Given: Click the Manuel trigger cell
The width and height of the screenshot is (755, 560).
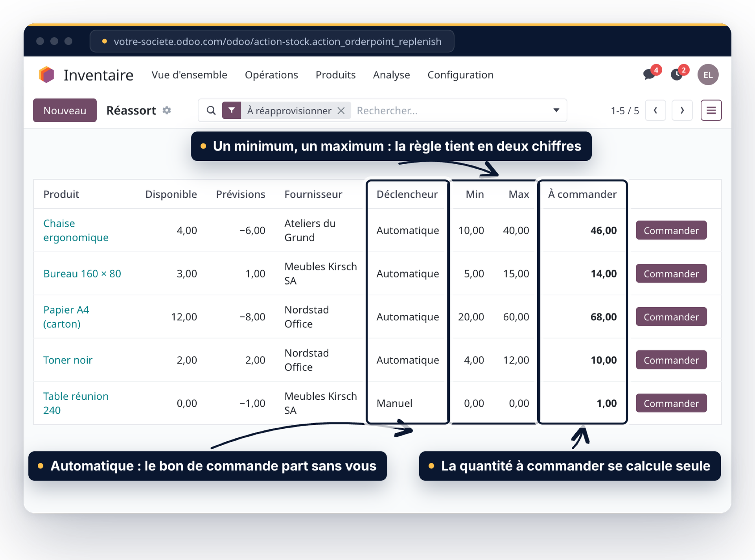Looking at the screenshot, I should click(394, 403).
